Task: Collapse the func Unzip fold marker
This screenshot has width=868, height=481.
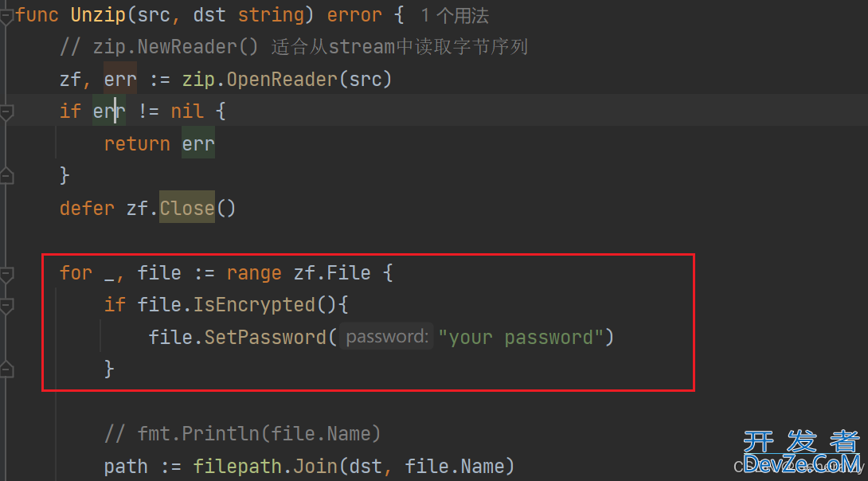Action: click(6, 17)
